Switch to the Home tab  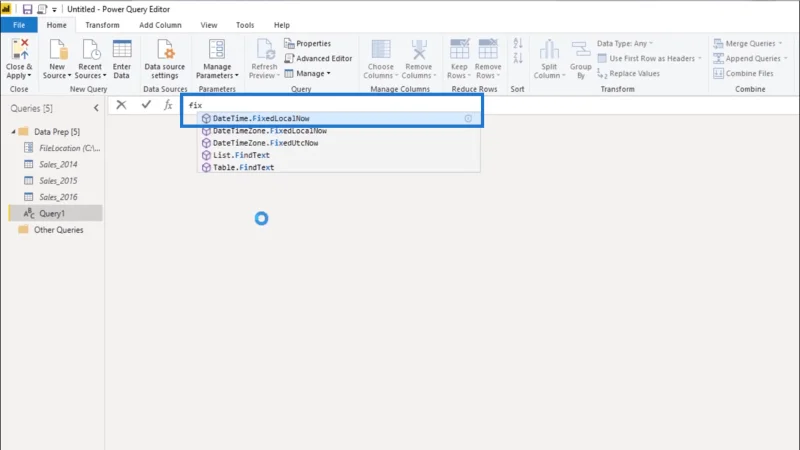[57, 25]
